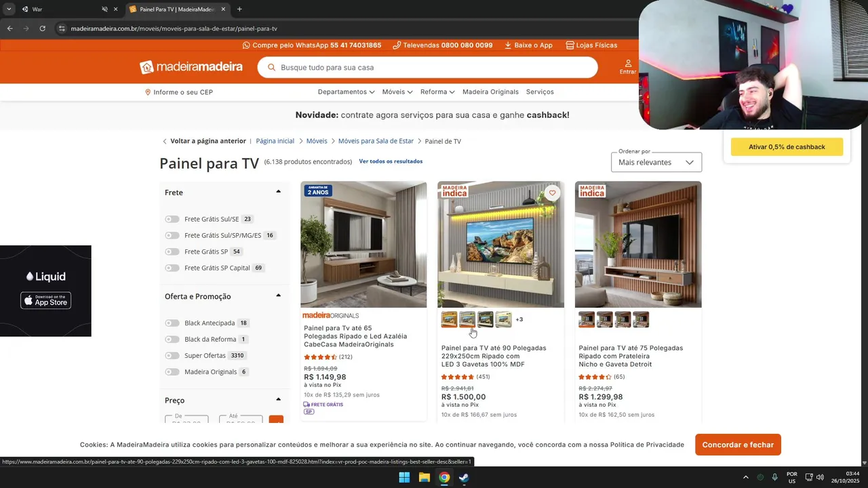Open Windows Start menu
868x488 pixels.
[x=404, y=477]
